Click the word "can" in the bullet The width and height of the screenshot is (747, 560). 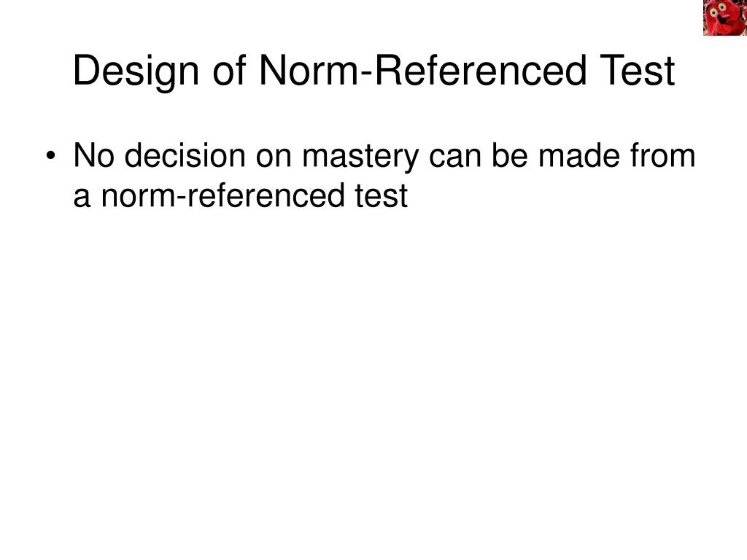(455, 160)
